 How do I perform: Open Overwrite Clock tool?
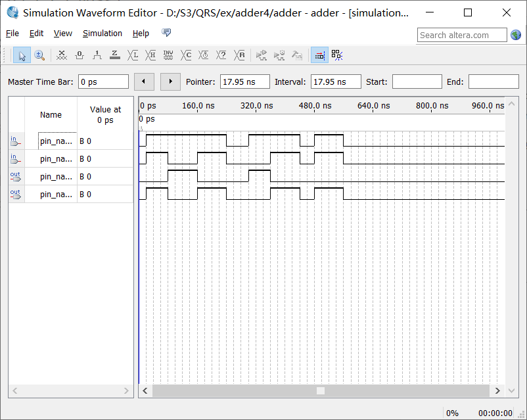tap(204, 55)
